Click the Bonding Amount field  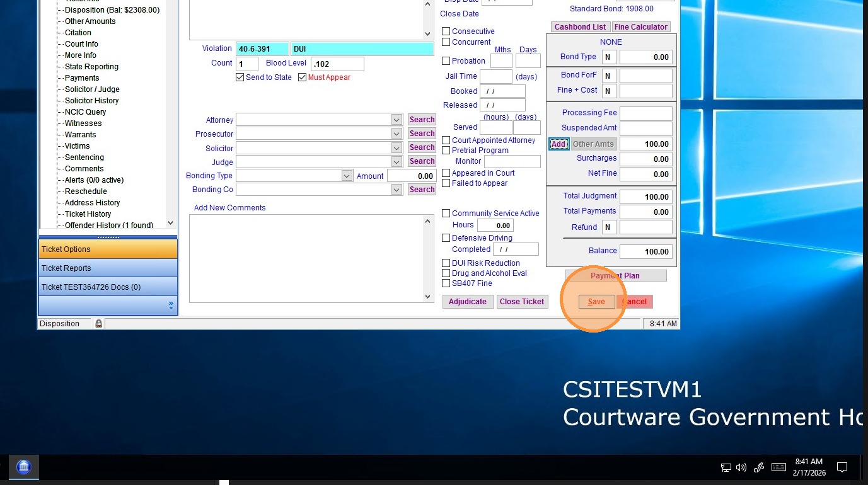point(412,176)
